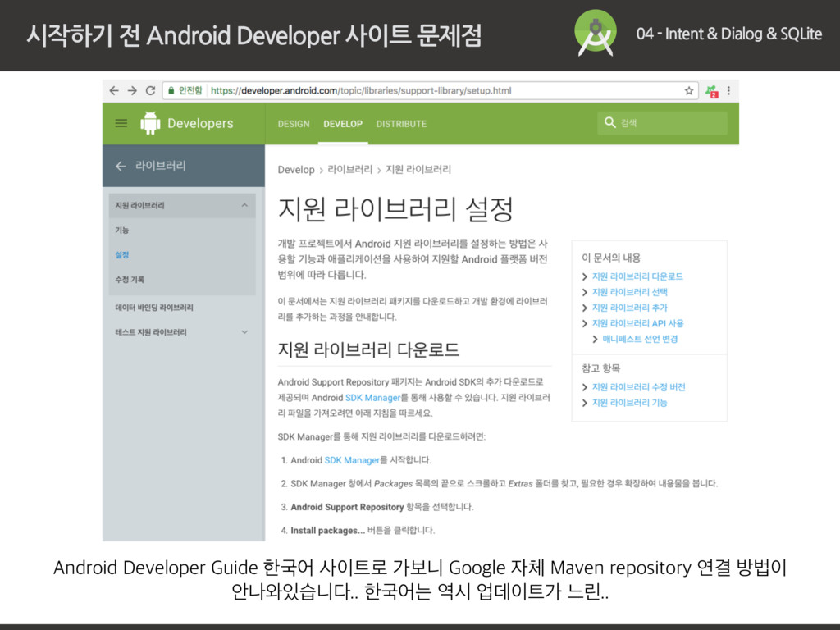Switch to the DESIGN tab
Screen dimensions: 840x630
coord(294,124)
